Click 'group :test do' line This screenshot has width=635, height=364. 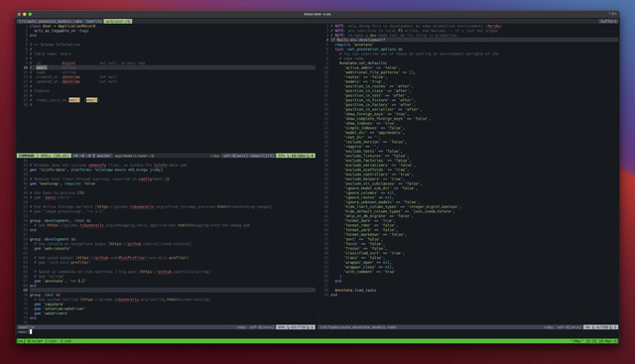coord(45,295)
